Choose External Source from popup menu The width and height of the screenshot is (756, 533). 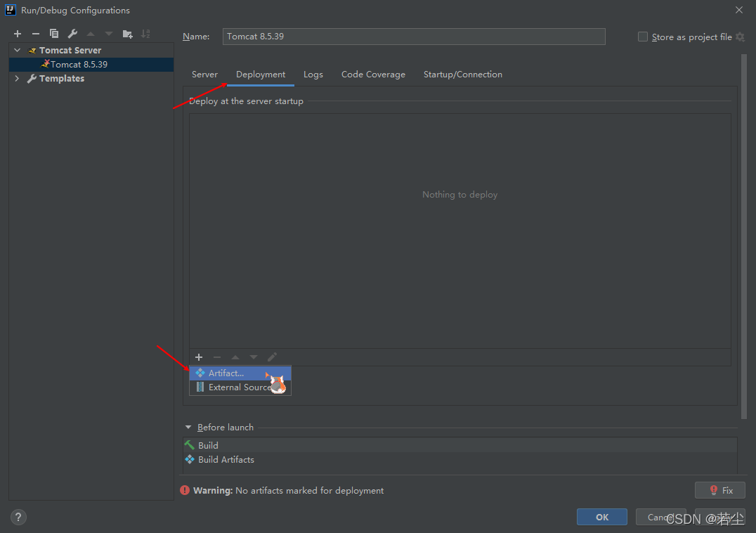(240, 387)
